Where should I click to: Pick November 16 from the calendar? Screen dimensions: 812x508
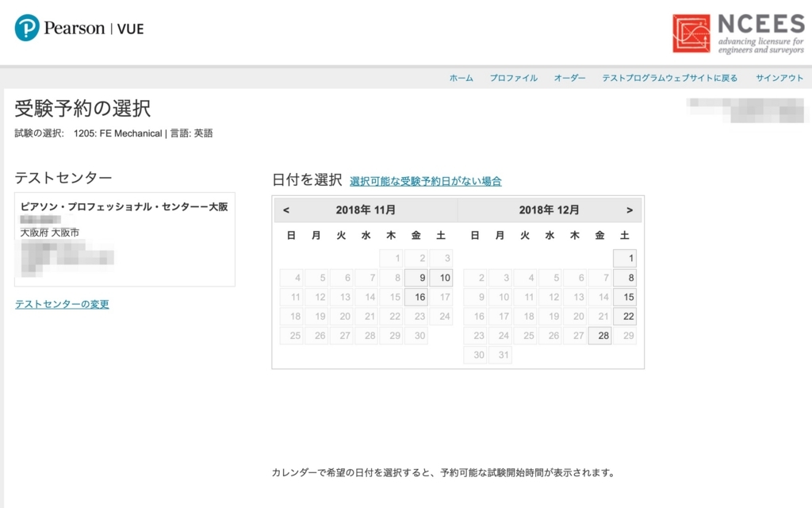416,297
